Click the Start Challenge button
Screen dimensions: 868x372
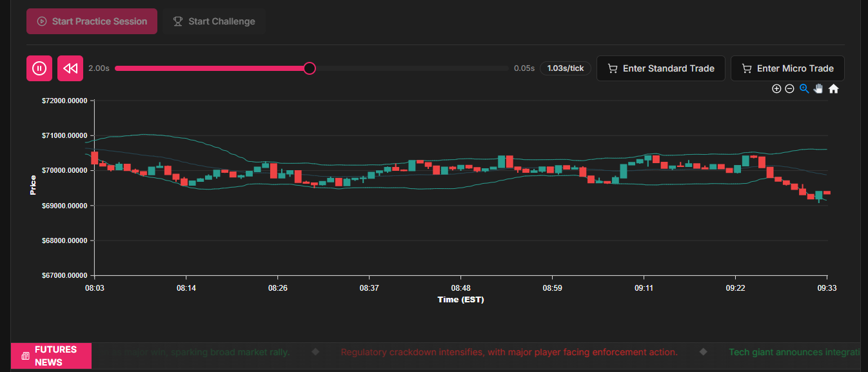(x=214, y=21)
